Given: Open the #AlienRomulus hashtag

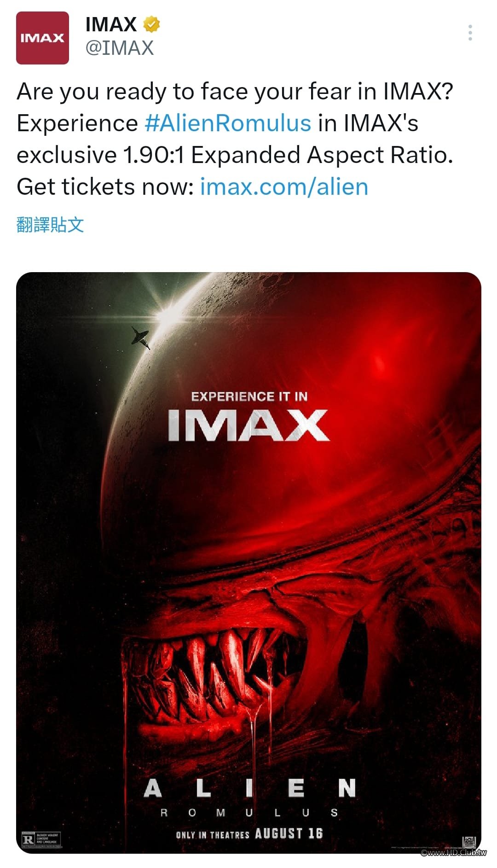Looking at the screenshot, I should (228, 123).
